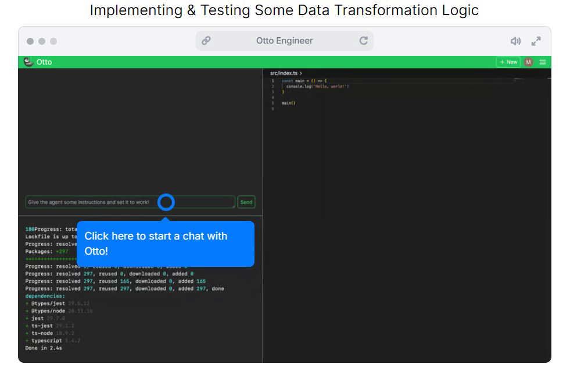
Task: Click the Otto Engineer address bar title
Action: pos(284,41)
